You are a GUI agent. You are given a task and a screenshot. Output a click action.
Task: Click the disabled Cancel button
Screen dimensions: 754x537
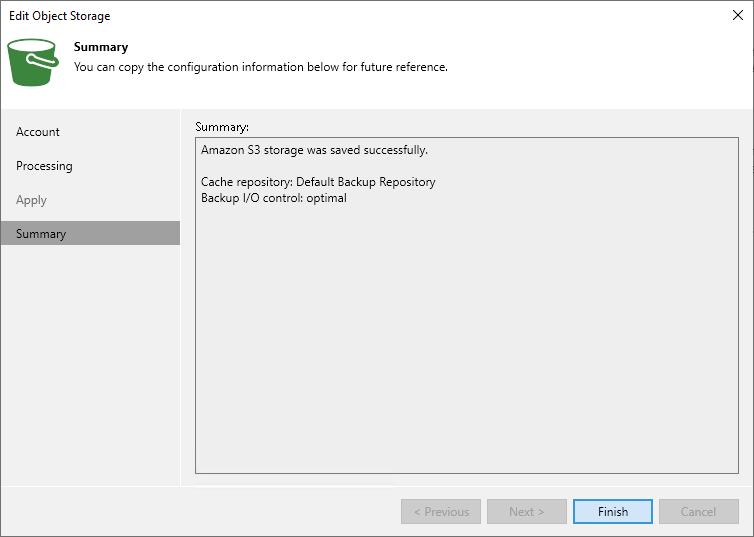click(x=699, y=512)
